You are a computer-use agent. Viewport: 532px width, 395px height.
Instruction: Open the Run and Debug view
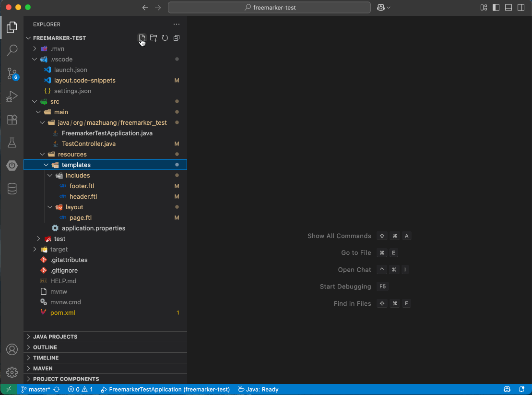pos(12,96)
